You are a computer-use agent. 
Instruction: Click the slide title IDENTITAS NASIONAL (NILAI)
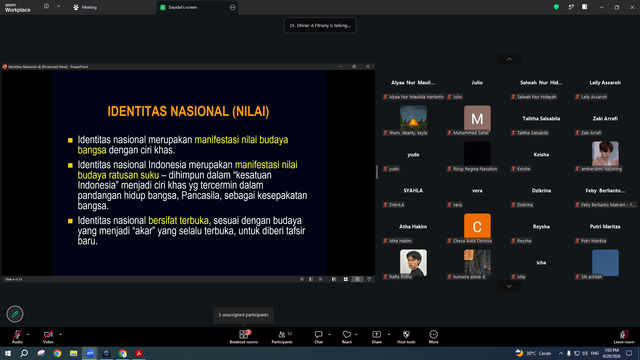(188, 111)
